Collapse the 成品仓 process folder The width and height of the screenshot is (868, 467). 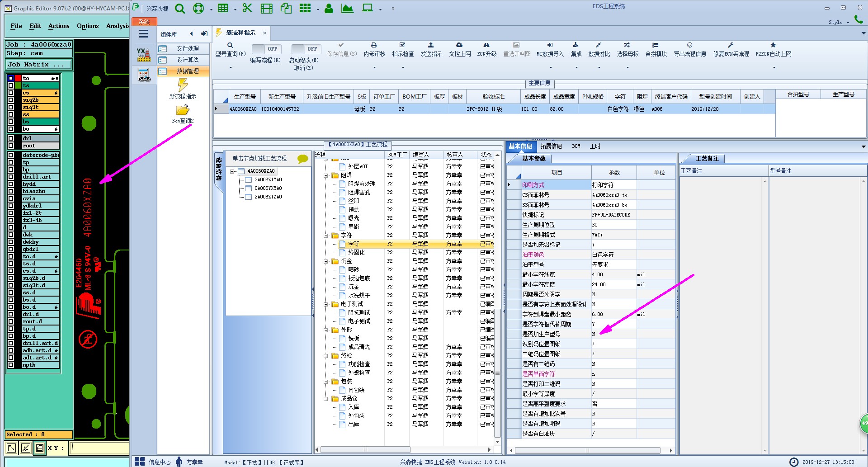click(325, 399)
